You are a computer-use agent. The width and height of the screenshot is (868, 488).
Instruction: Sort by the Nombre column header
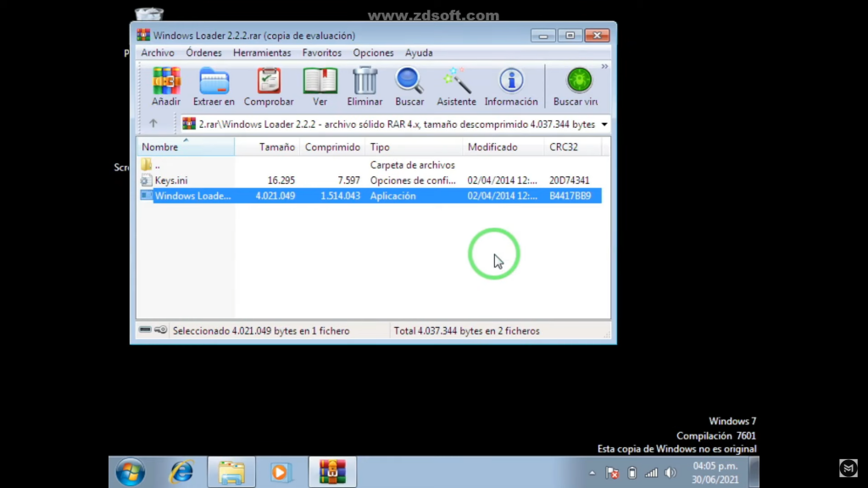click(x=186, y=147)
